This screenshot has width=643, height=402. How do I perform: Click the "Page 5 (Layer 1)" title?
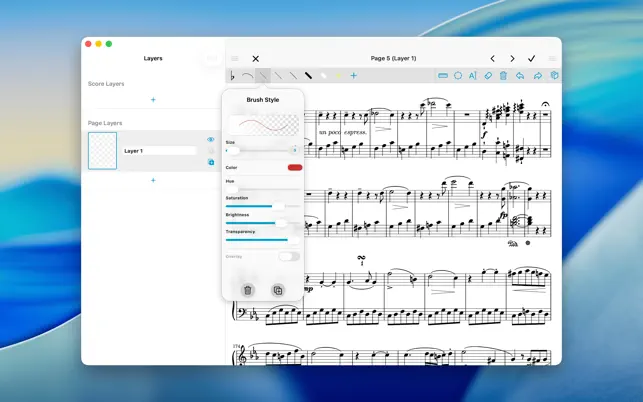coord(393,59)
